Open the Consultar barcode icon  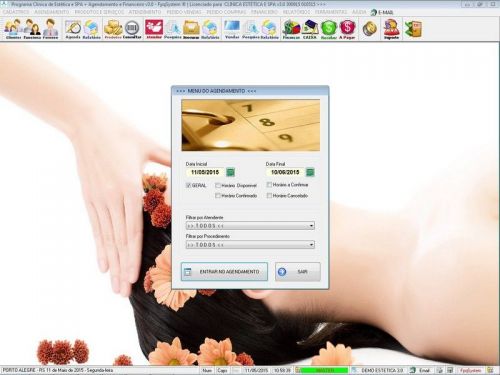(132, 29)
